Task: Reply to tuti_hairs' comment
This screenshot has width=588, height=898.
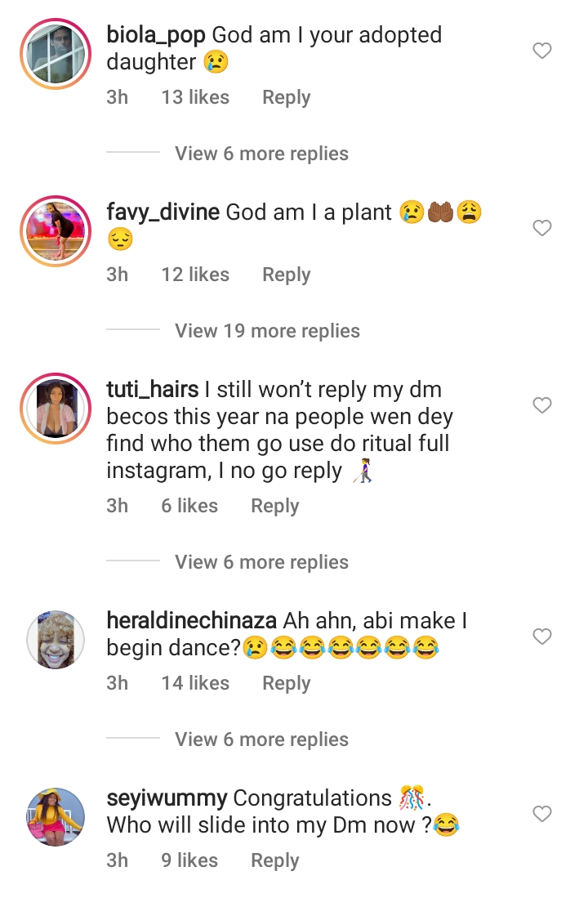Action: pos(274,506)
